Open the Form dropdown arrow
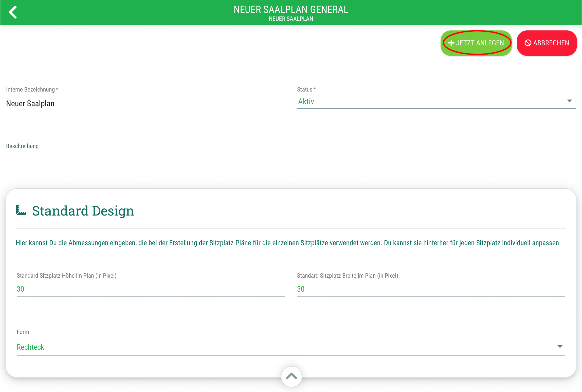582x392 pixels. [560, 346]
